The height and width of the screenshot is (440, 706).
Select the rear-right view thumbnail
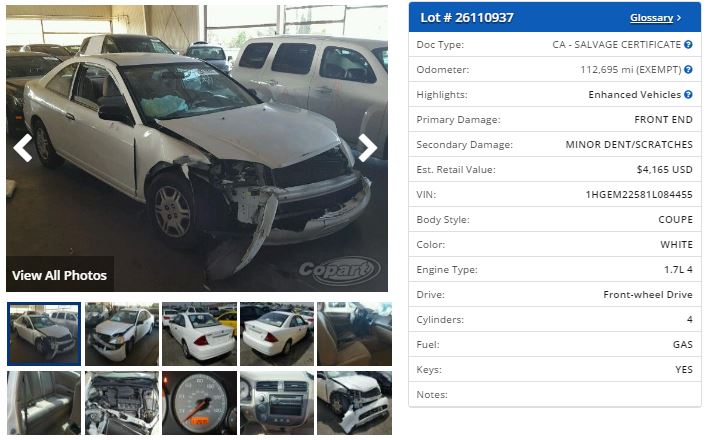click(277, 334)
